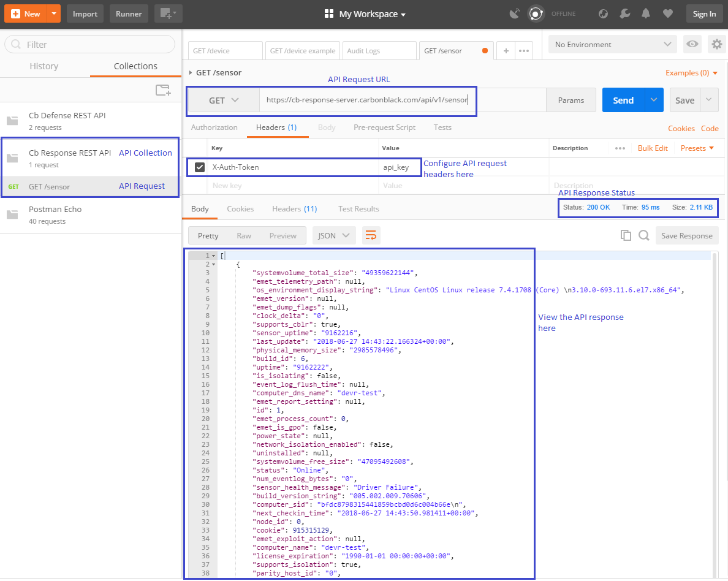Show notifications with the bell icon
The height and width of the screenshot is (581, 728).
tap(646, 13)
